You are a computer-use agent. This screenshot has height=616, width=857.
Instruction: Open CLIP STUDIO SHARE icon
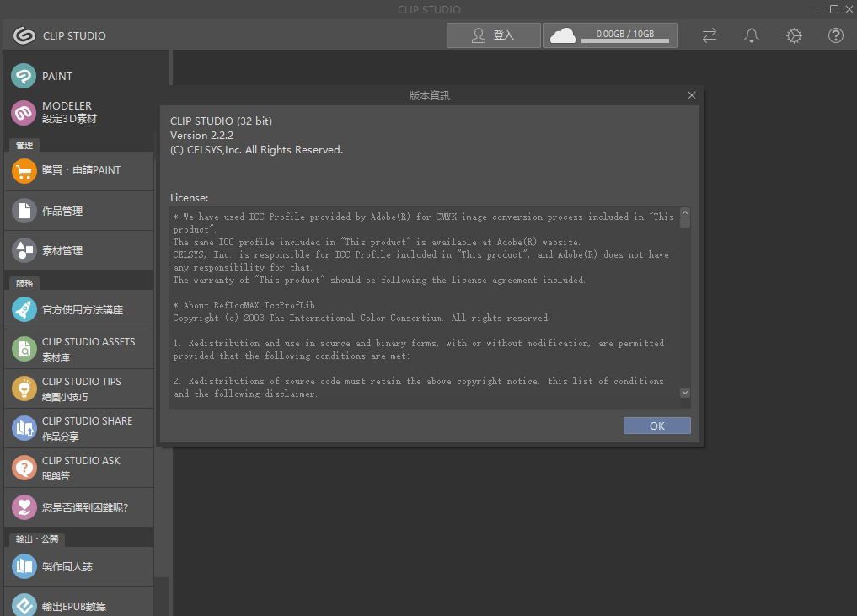(x=24, y=428)
